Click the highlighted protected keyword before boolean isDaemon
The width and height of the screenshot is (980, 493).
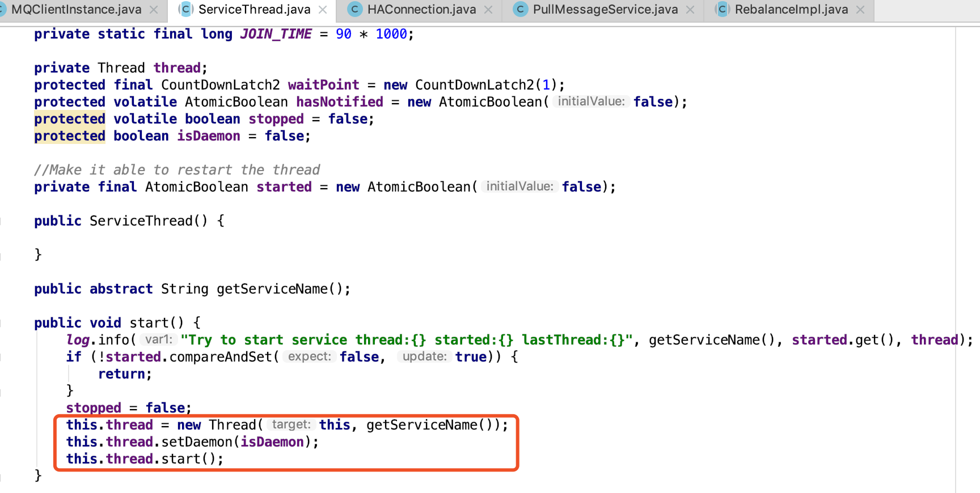coord(70,136)
